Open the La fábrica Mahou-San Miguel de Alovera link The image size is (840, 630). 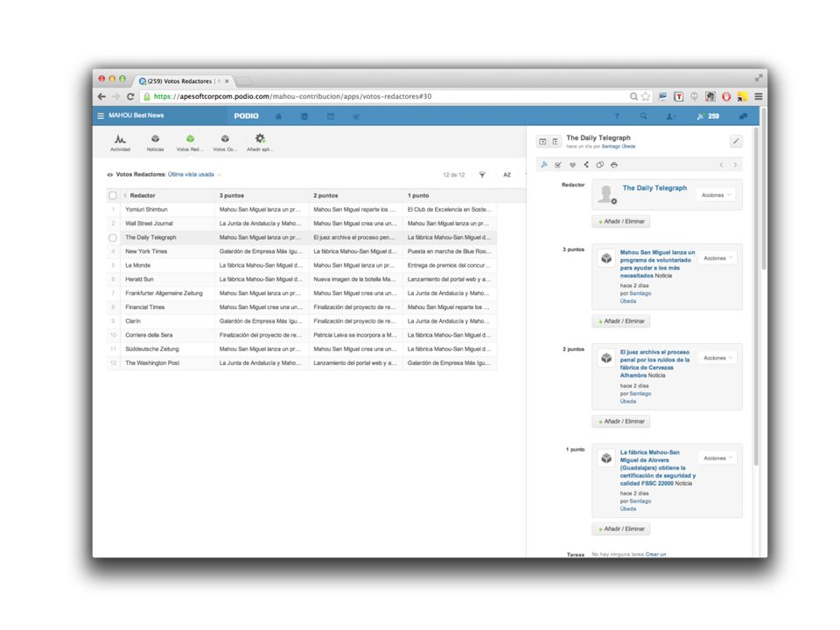pyautogui.click(x=657, y=467)
